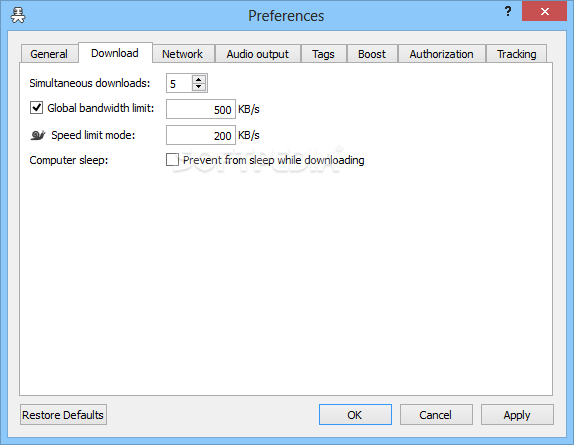Focus the Simultaneous downloads value field
This screenshot has width=574, height=445.
[x=179, y=83]
